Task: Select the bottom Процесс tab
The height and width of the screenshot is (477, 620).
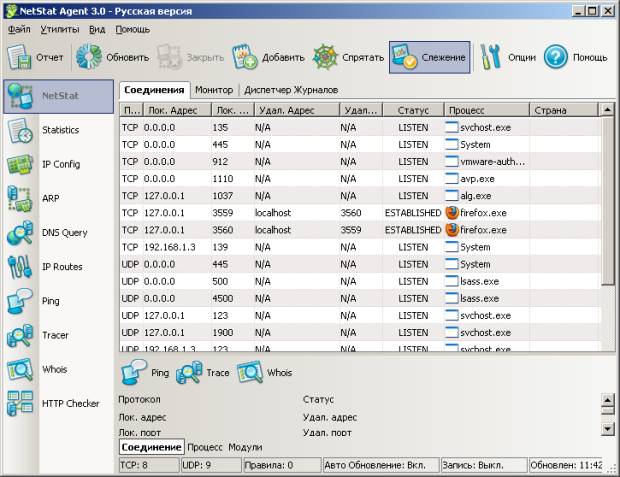Action: (x=205, y=447)
